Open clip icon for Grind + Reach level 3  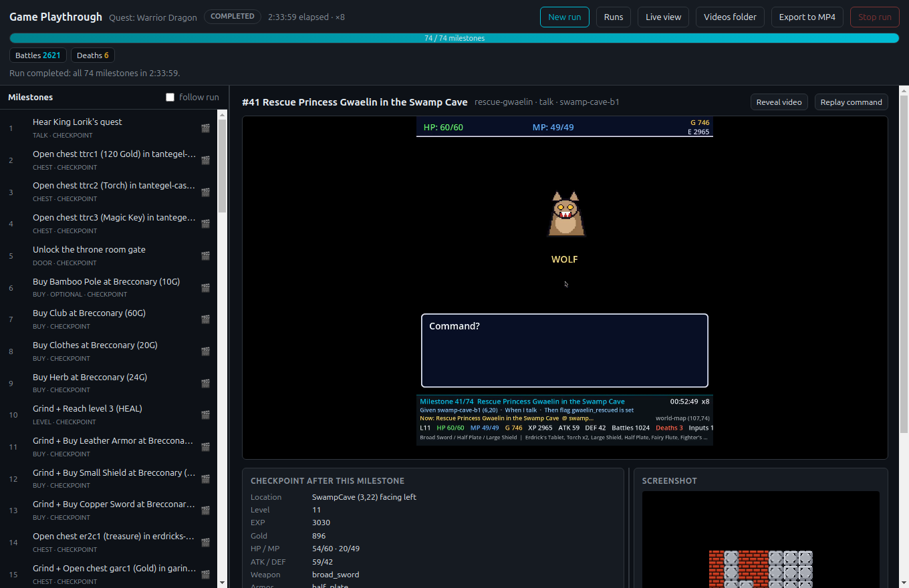coord(205,415)
